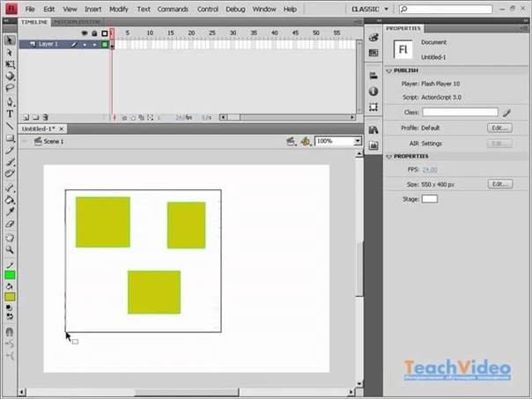Open the Info panel icon
This screenshot has width=532, height=399.
tap(373, 91)
